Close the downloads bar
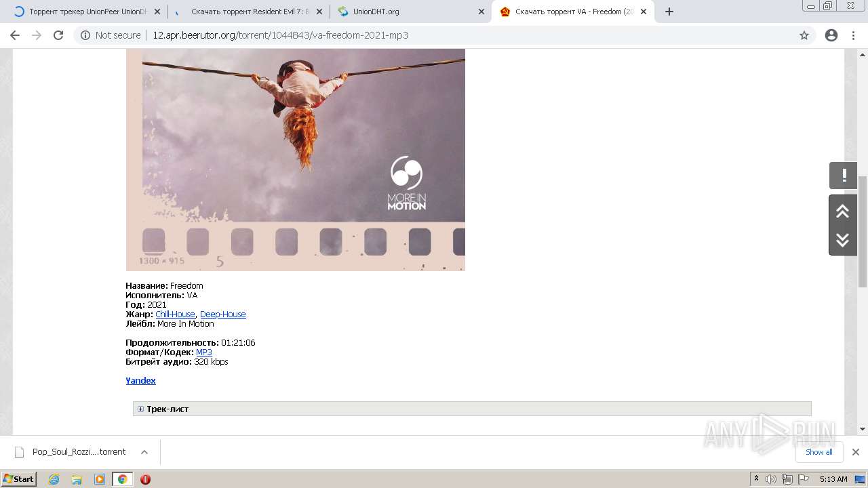This screenshot has width=868, height=488. [856, 452]
